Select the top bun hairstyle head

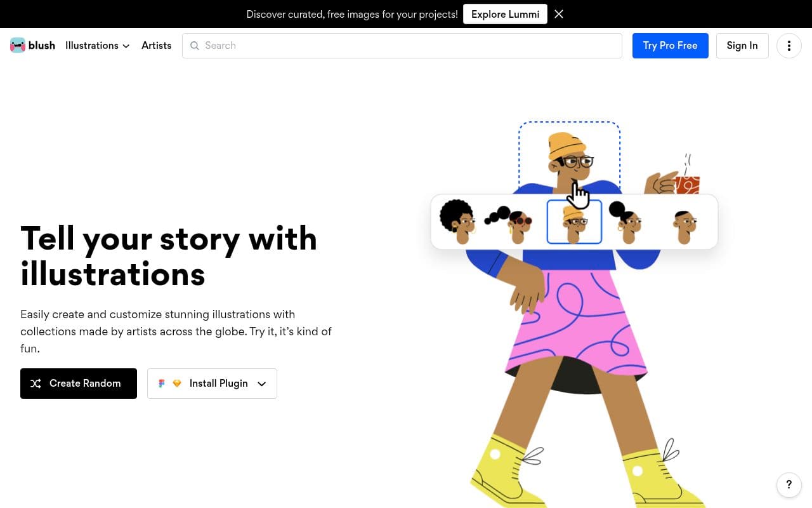625,222
